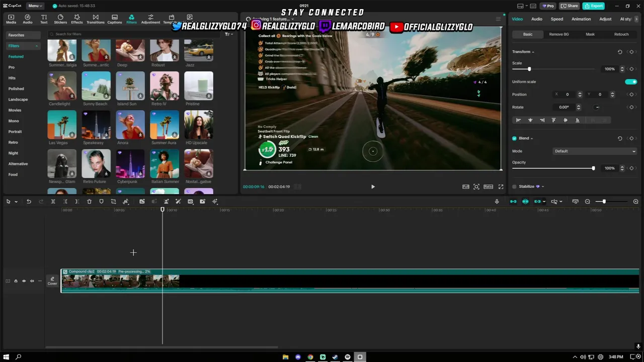Click the timeline zoom out magnifier
Screen dimensions: 644x362
pos(587,202)
